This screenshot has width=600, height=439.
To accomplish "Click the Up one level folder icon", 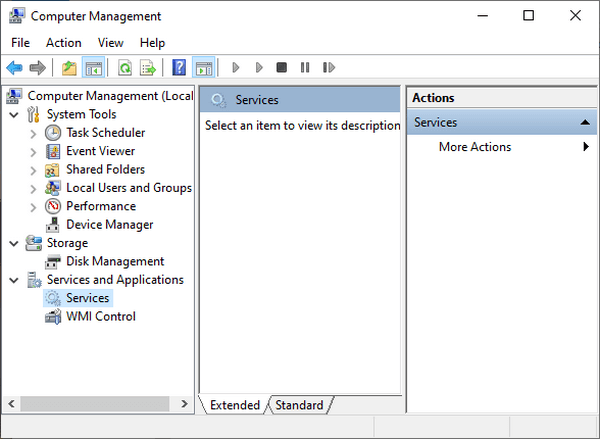I will [x=69, y=68].
